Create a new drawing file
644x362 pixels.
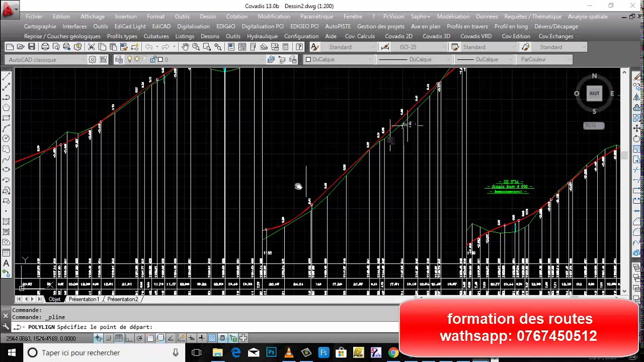[x=10, y=47]
